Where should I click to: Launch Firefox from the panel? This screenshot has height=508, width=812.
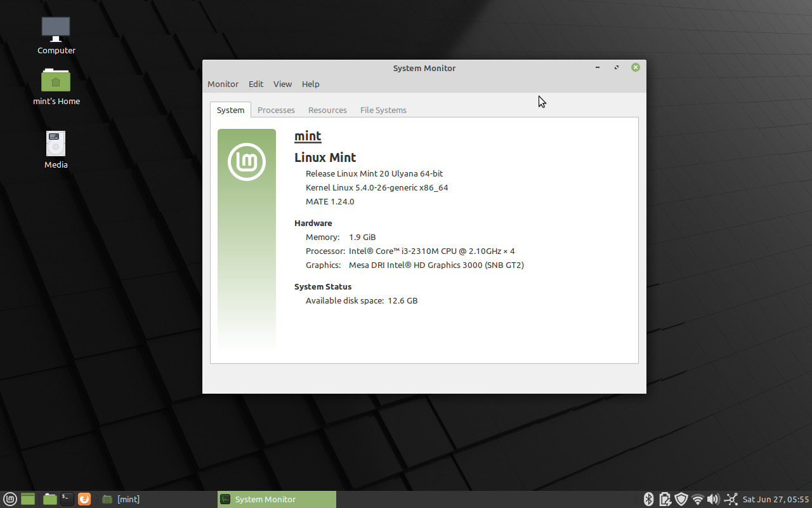[84, 499]
